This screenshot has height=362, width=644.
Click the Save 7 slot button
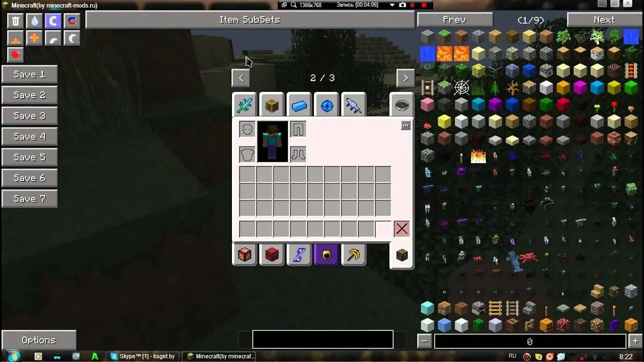pyautogui.click(x=29, y=199)
